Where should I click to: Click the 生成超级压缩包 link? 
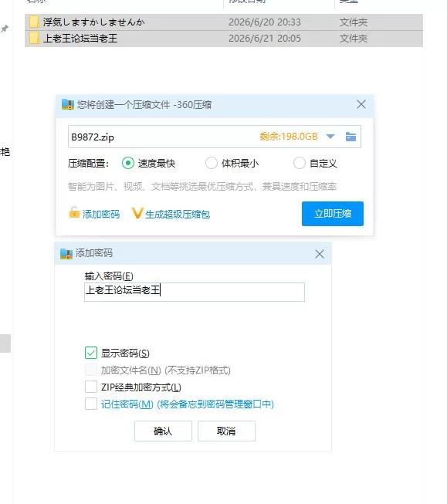(x=178, y=214)
